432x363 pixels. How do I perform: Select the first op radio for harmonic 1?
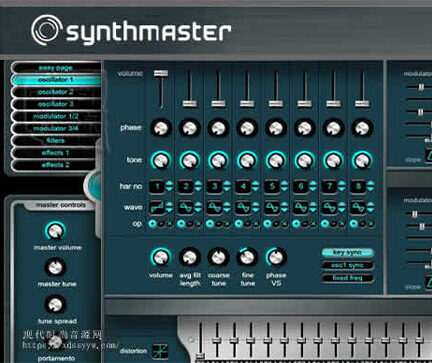pyautogui.click(x=153, y=224)
